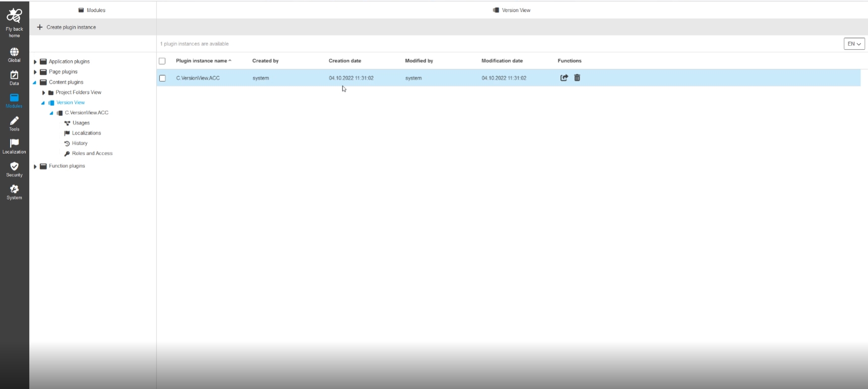
Task: Open History under C.VersionView.ACC
Action: point(80,144)
